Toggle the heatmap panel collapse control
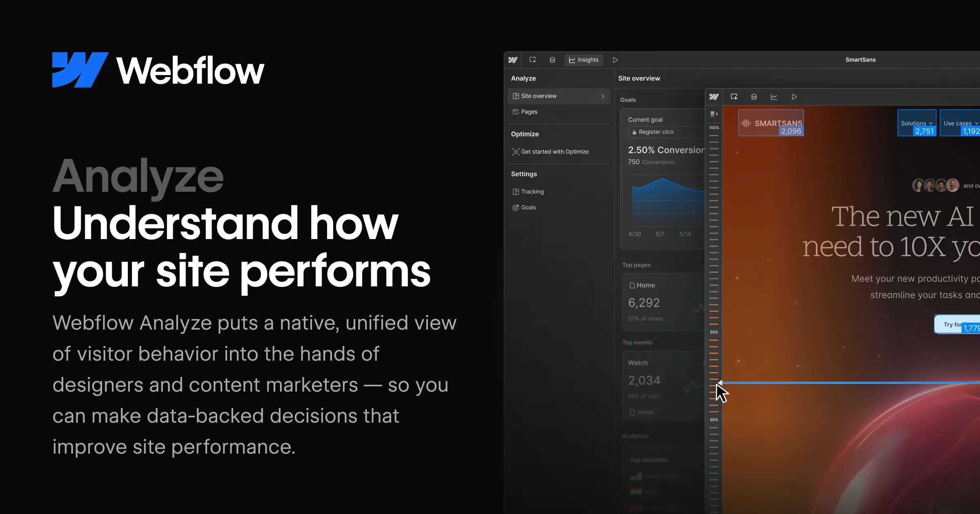Screen dimensions: 980x514 pyautogui.click(x=715, y=113)
